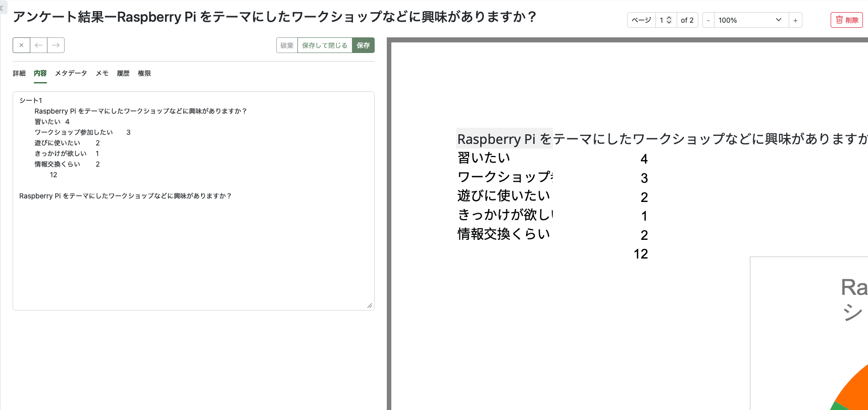Zoom in with the plus button
The width and height of the screenshot is (868, 410).
click(795, 20)
